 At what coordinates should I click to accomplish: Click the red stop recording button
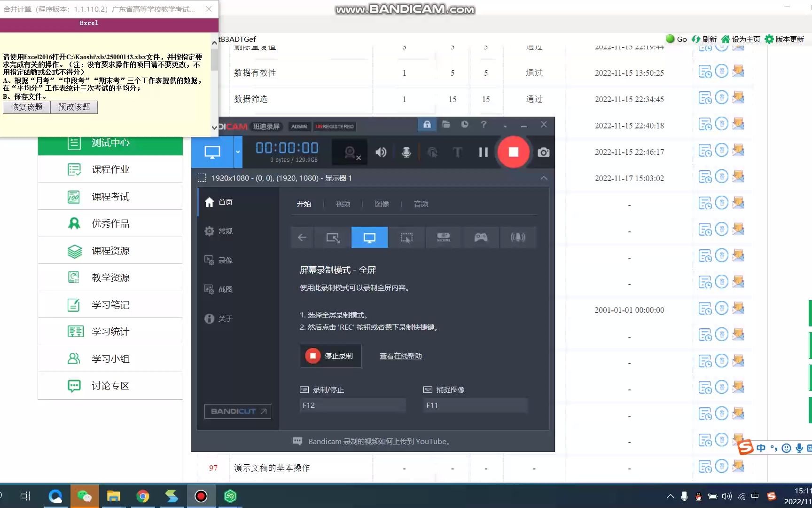pos(513,152)
